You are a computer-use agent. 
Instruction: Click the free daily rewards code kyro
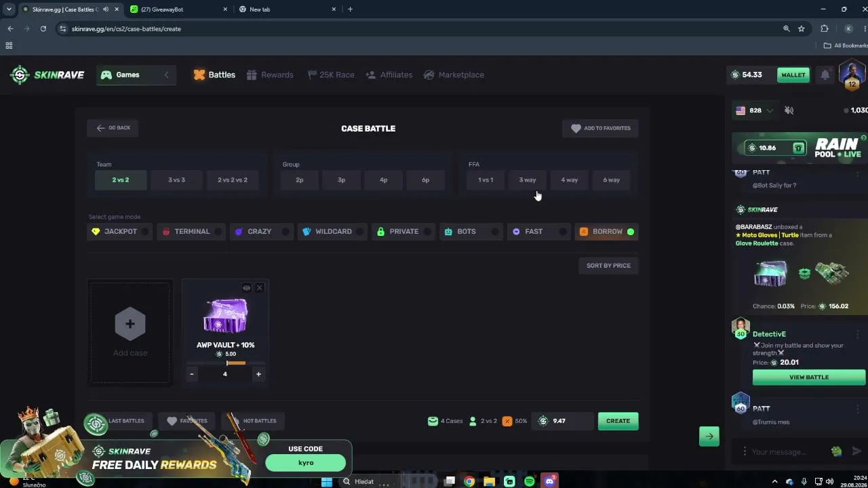(306, 463)
